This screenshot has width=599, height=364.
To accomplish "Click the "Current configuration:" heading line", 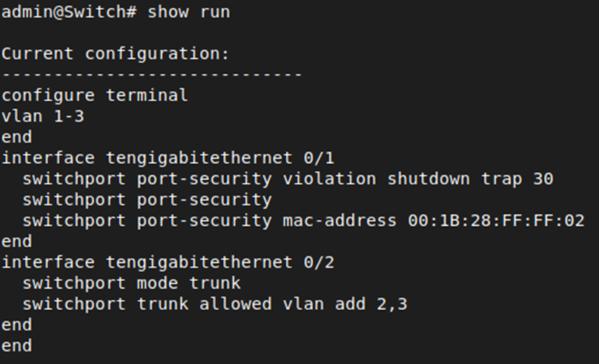I will click(116, 54).
